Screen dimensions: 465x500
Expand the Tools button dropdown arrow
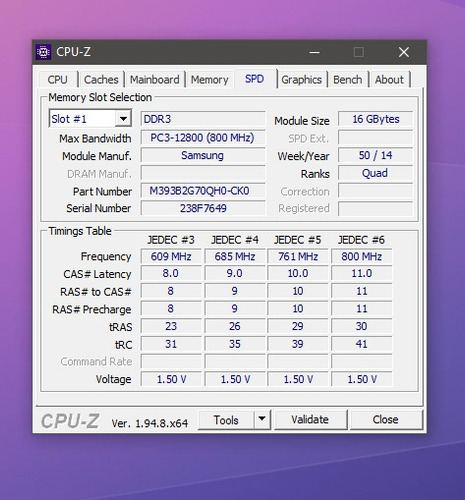[x=262, y=419]
